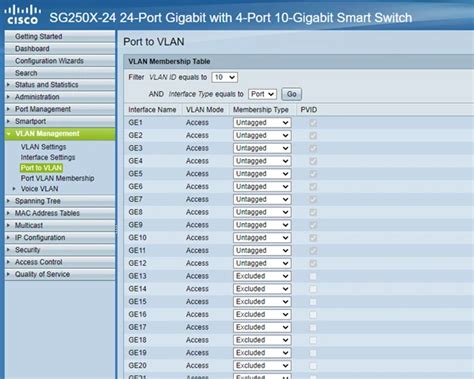The height and width of the screenshot is (379, 474).
Task: Open GE20 membership type dropdown
Action: pyautogui.click(x=262, y=366)
